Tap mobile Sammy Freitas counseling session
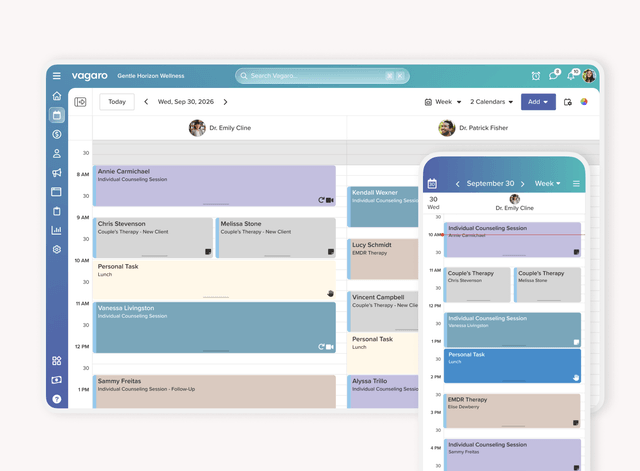This screenshot has width=640, height=471. coord(512,455)
